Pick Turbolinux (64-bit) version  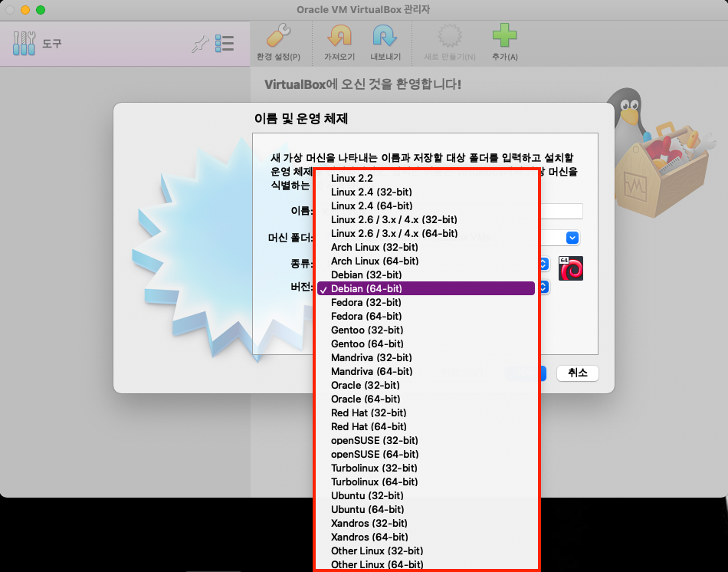[426, 482]
